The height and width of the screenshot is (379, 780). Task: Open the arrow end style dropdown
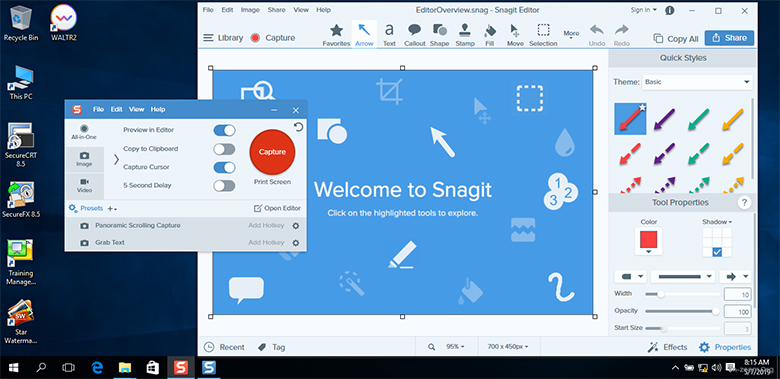(x=735, y=277)
